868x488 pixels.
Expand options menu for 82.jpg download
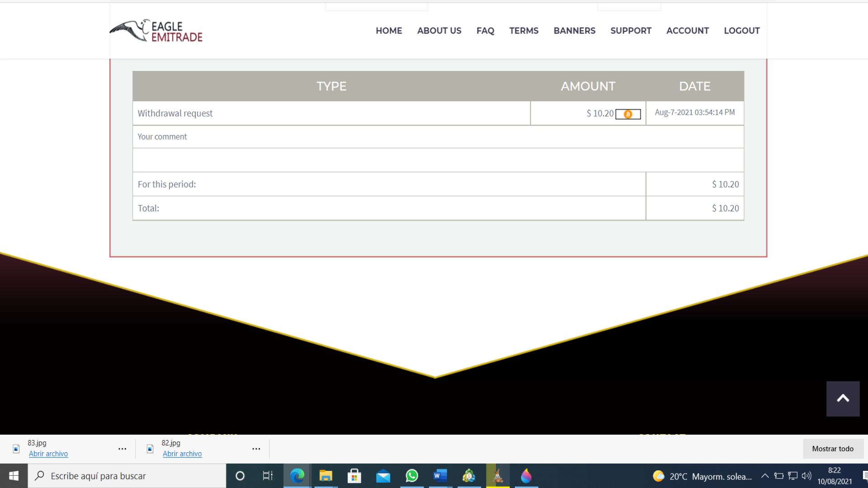coord(256,449)
